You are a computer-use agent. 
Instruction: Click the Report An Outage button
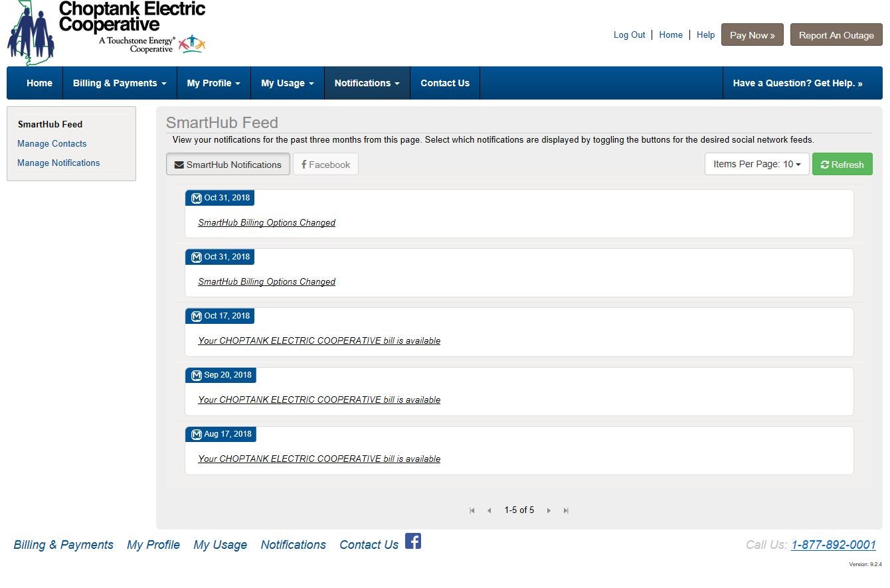[x=836, y=35]
